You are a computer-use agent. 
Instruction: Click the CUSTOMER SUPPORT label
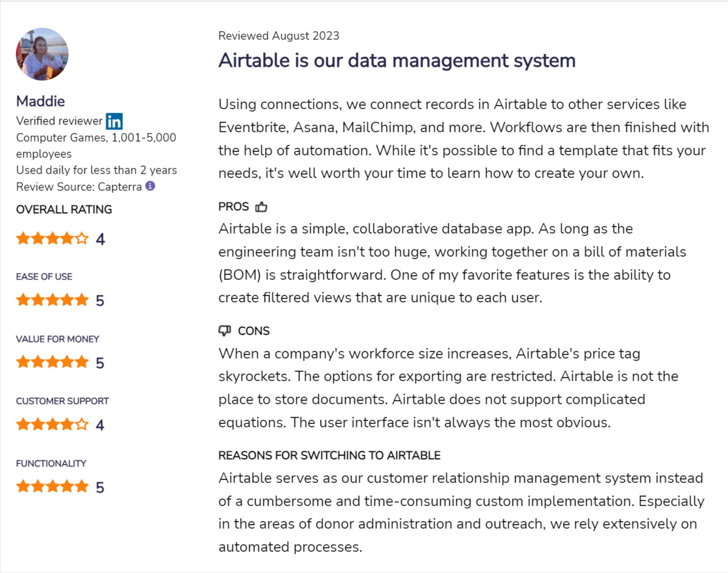62,401
